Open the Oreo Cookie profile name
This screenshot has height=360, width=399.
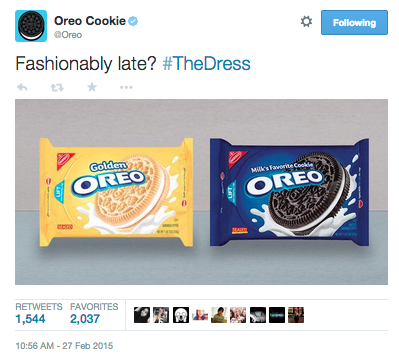[90, 21]
